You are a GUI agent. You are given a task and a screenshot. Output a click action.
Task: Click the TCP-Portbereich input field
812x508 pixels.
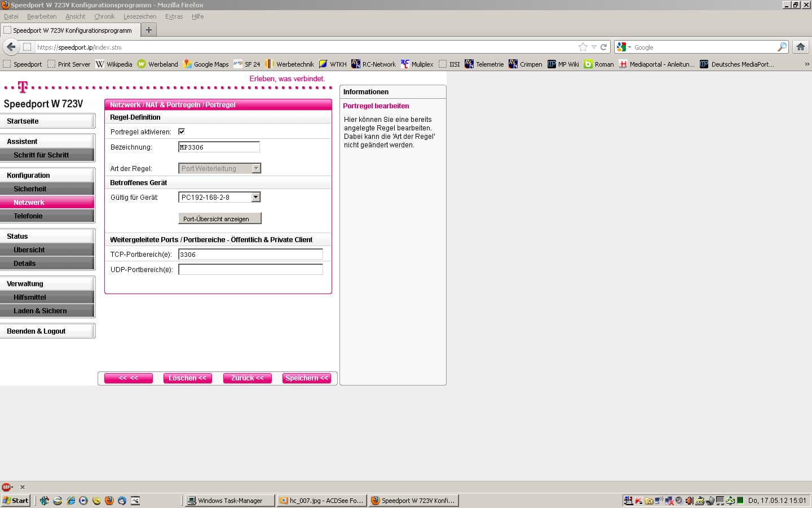click(x=250, y=255)
